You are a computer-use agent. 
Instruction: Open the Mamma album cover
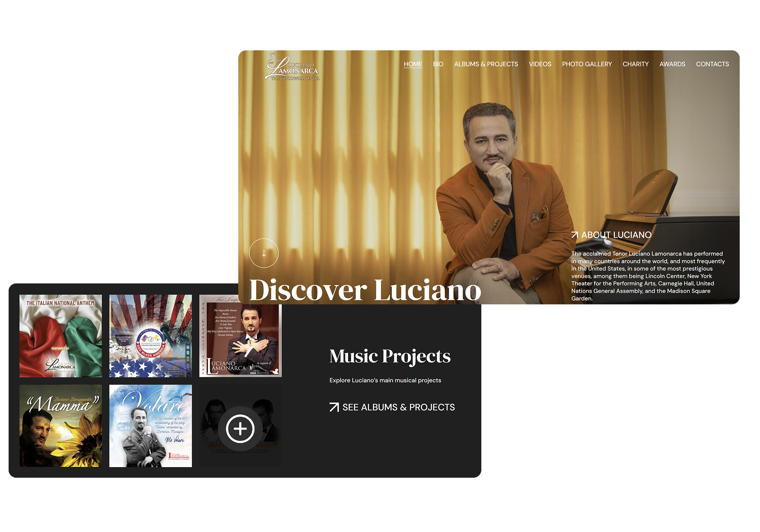(x=61, y=426)
